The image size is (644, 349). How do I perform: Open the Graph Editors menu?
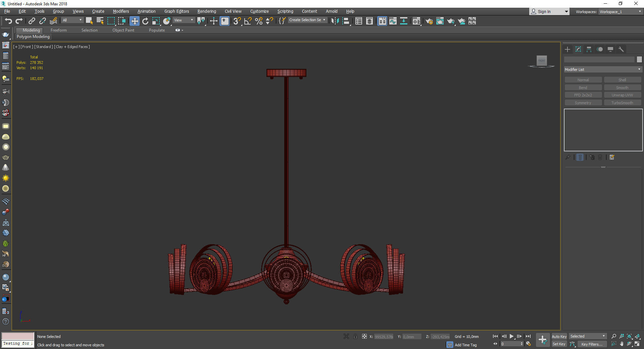(x=177, y=11)
